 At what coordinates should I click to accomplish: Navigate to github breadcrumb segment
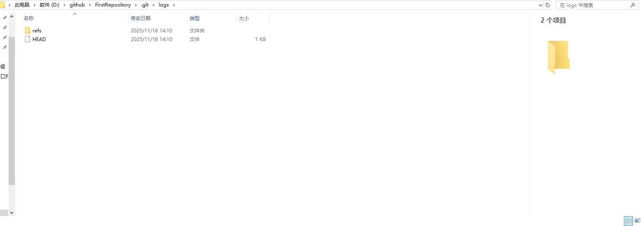point(77,5)
